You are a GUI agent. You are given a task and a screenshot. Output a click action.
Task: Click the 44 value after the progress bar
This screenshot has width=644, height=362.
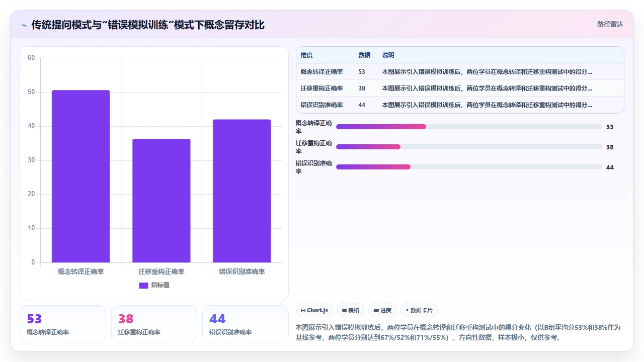click(x=610, y=167)
